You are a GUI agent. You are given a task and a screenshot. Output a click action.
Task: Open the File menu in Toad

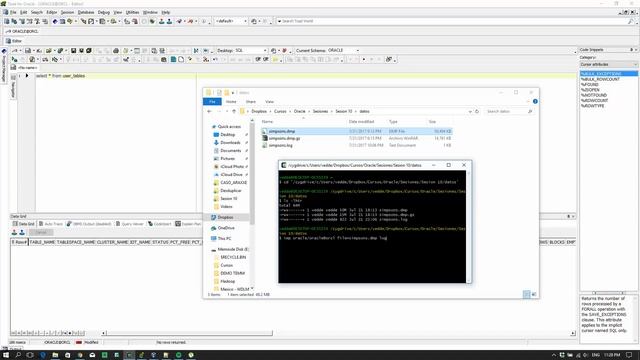[13, 12]
